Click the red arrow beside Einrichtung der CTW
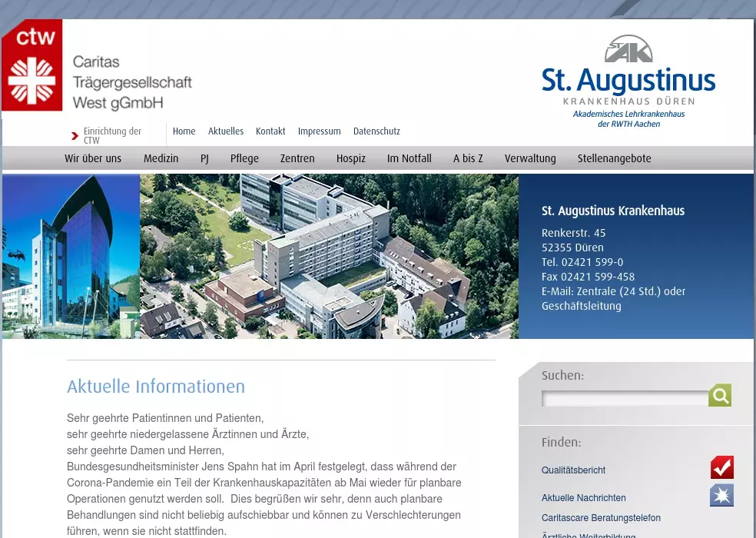The image size is (756, 538). tap(75, 136)
